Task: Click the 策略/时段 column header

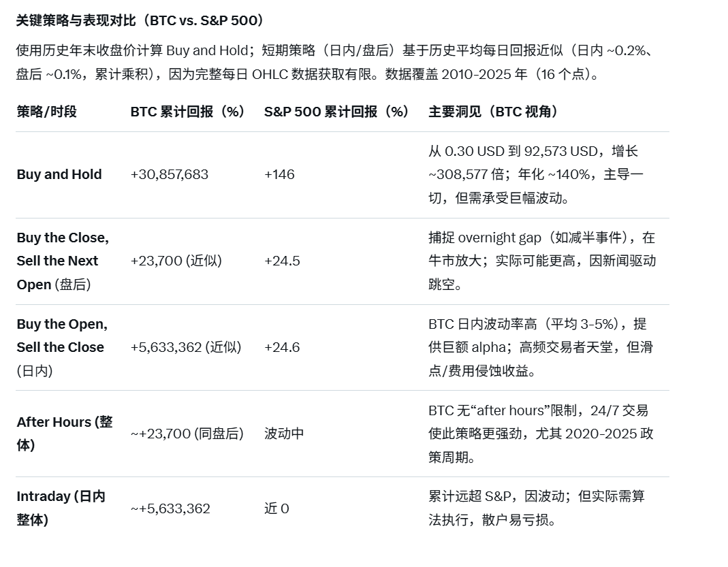Action: [47, 112]
